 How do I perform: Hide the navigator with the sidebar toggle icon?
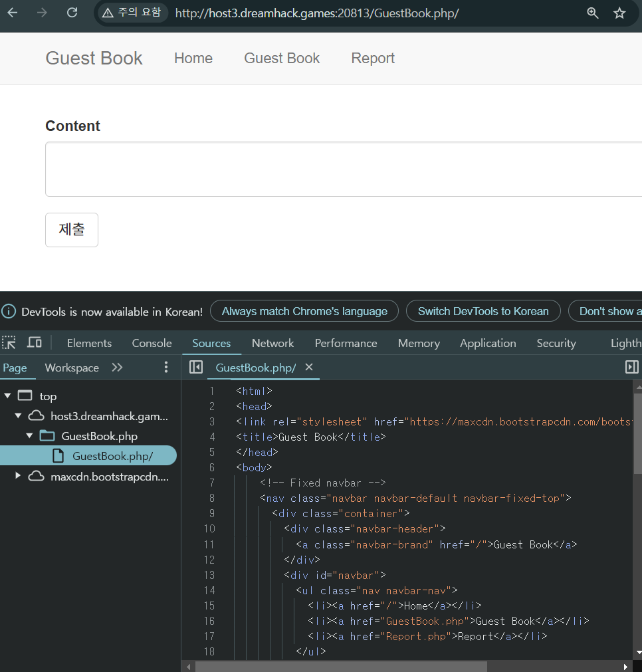[x=196, y=367]
